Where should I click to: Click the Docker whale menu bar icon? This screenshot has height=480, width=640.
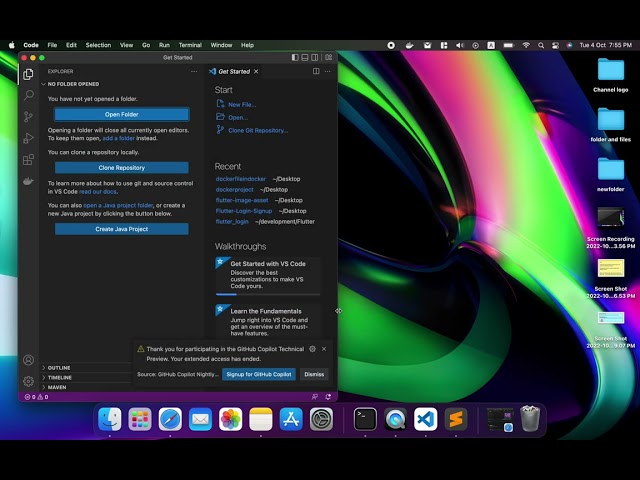tap(409, 45)
